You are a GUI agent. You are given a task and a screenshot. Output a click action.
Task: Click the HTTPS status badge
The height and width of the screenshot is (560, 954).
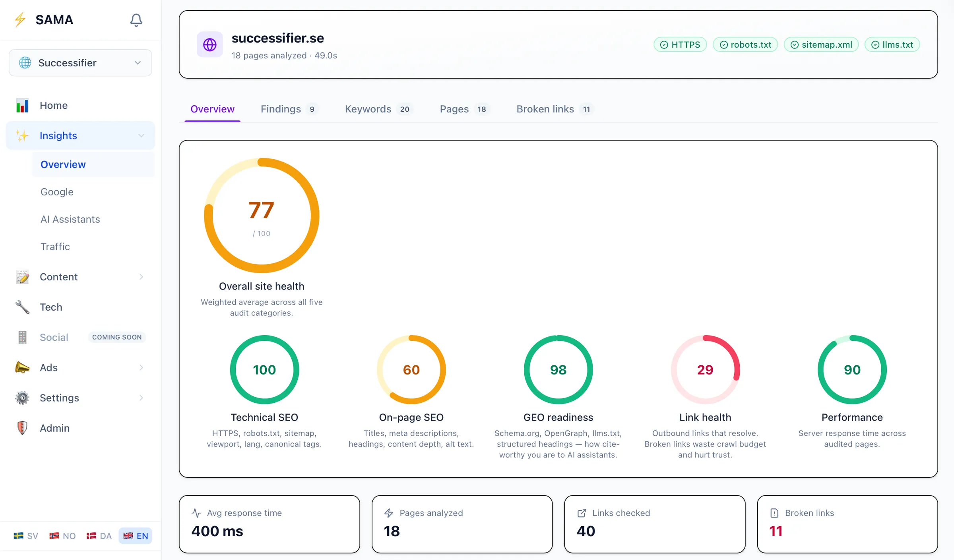click(x=680, y=44)
